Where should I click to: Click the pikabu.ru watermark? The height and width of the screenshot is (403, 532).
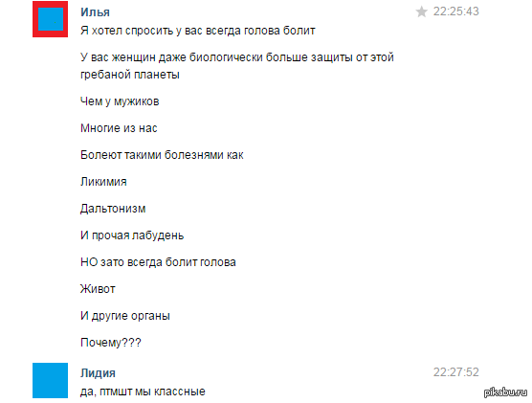506,392
